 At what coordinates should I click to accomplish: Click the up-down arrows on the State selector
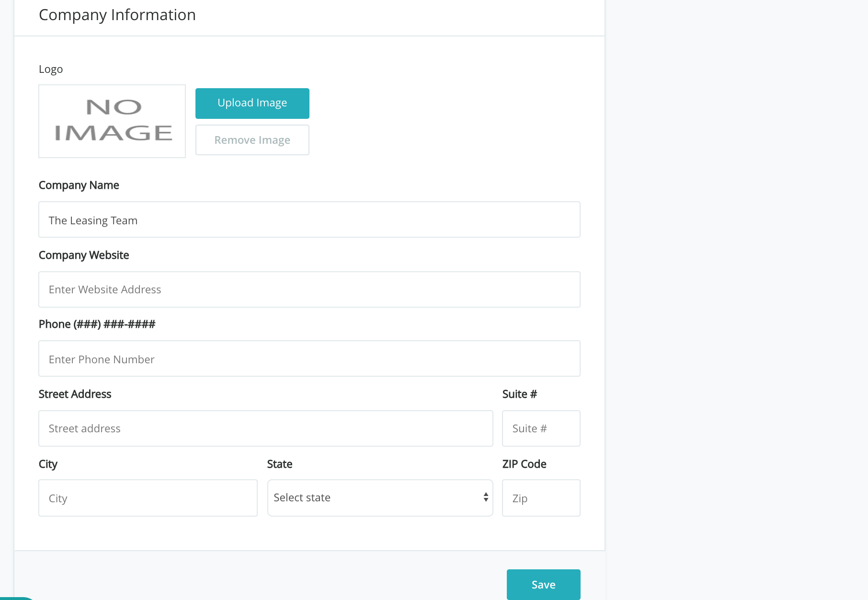486,497
